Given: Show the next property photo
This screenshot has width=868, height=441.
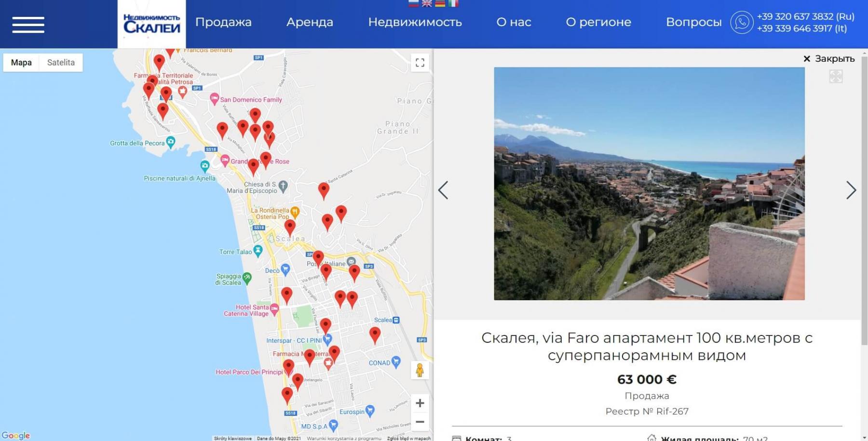Looking at the screenshot, I should click(x=851, y=190).
